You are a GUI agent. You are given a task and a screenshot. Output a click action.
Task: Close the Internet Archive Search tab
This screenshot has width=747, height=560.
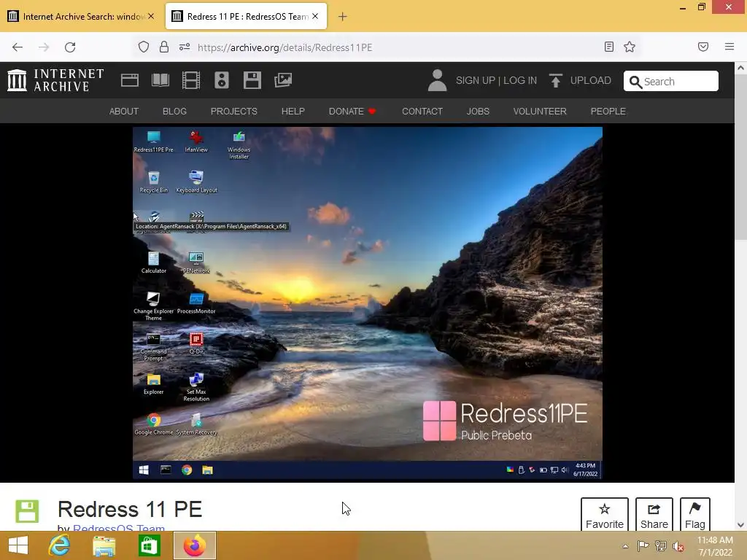coord(151,16)
